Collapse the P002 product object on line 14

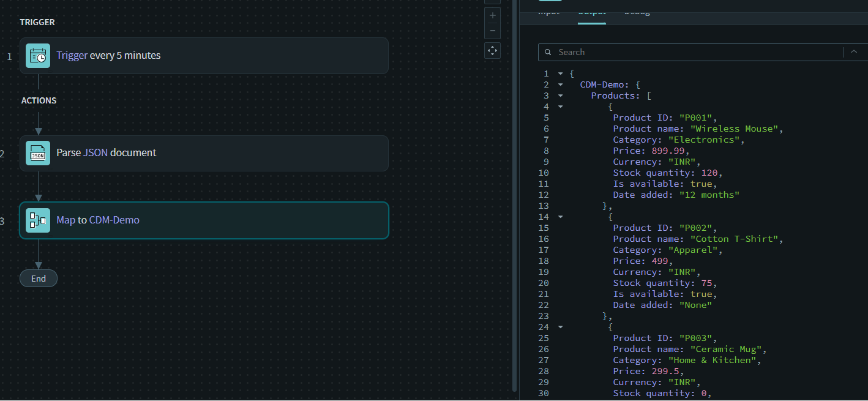point(559,216)
